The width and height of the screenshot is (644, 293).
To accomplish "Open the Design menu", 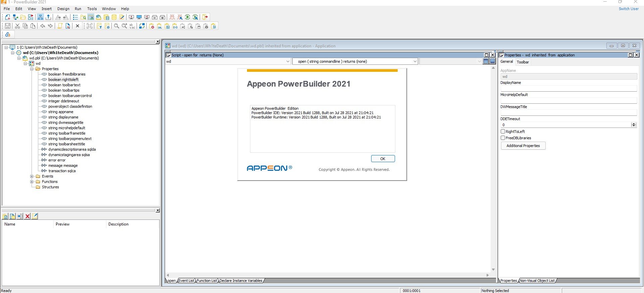I will pos(63,9).
